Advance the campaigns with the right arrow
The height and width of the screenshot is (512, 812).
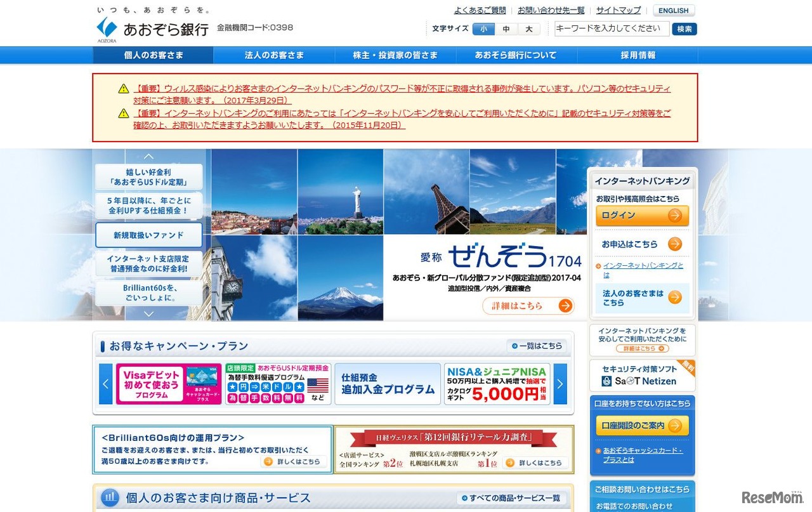point(560,384)
